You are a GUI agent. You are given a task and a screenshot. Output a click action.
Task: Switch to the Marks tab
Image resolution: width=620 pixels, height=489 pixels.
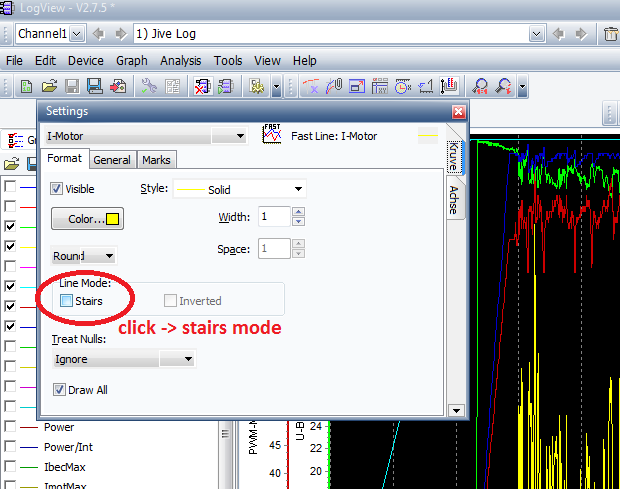[x=157, y=160]
